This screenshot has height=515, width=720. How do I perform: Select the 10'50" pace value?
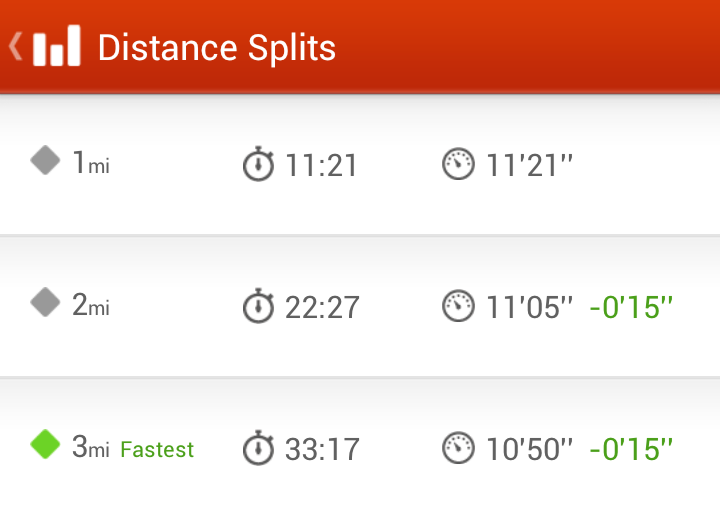tap(529, 448)
